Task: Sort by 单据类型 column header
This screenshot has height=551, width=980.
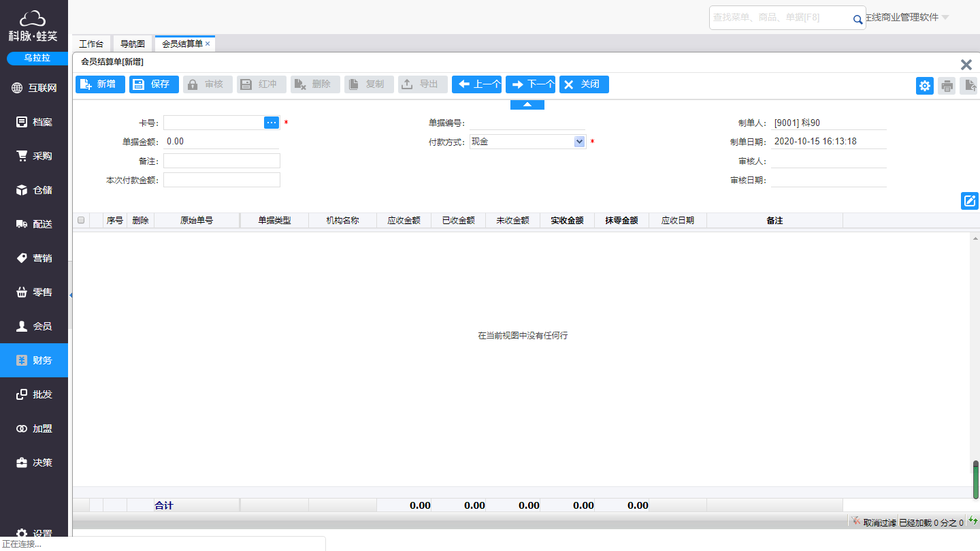Action: (274, 221)
